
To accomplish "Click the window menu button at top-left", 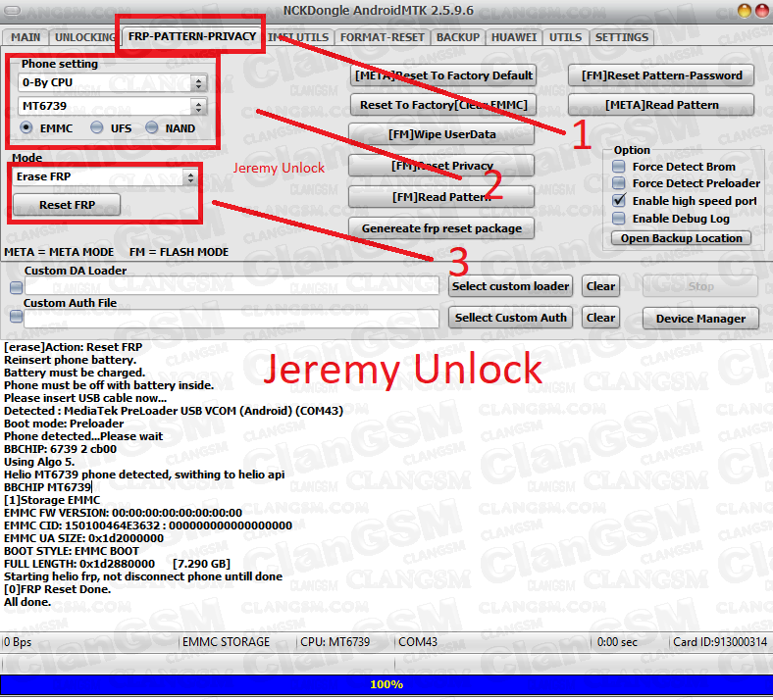I will [13, 10].
